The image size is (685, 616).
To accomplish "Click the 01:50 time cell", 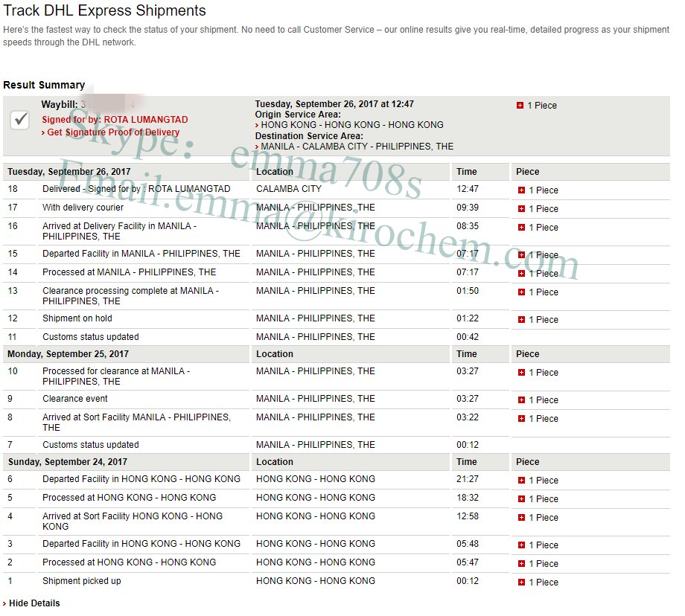I will (468, 291).
